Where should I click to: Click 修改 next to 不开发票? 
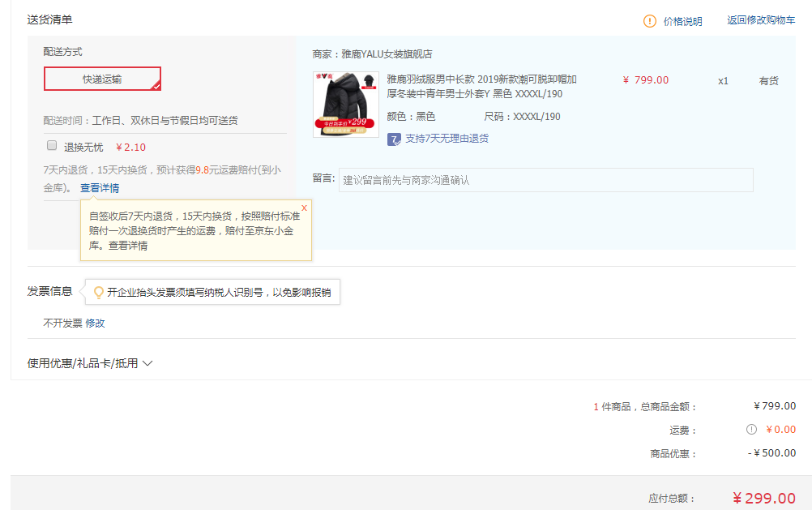pos(95,324)
